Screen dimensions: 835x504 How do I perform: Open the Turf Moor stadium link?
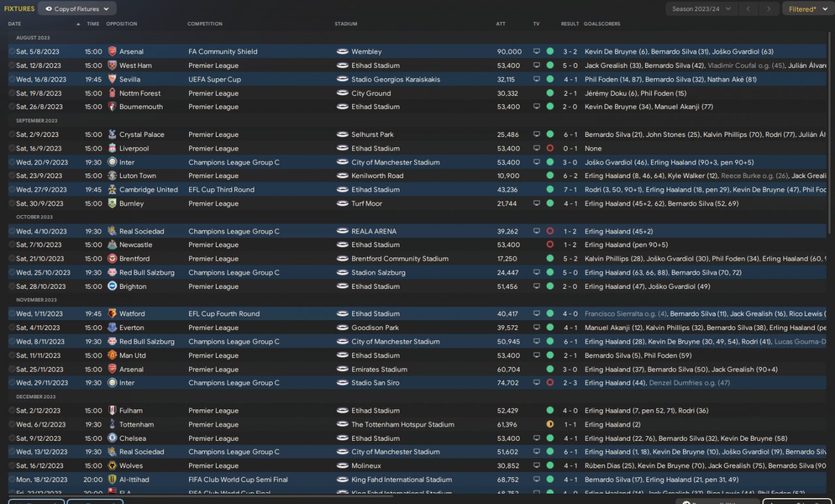point(367,203)
